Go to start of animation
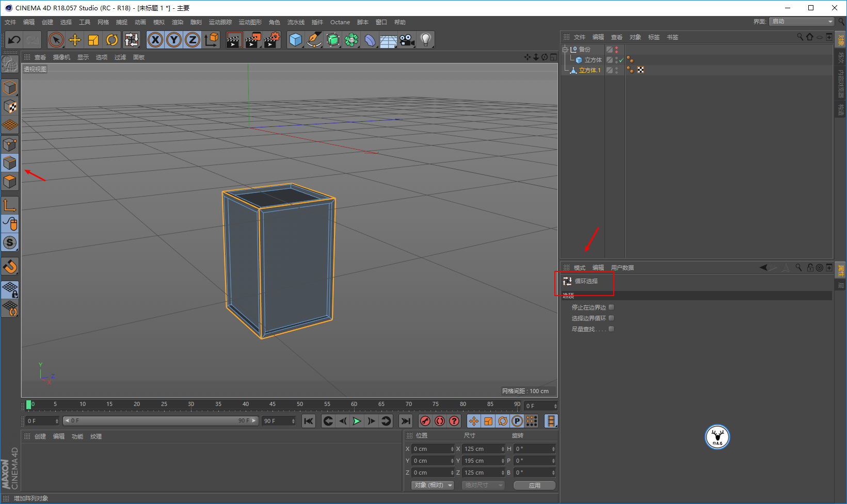This screenshot has height=504, width=847. (x=309, y=421)
